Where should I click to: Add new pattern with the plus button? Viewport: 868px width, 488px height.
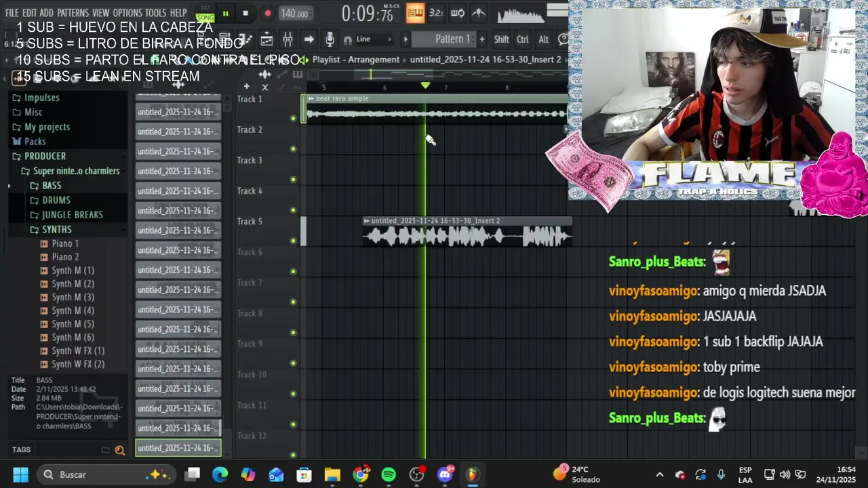click(482, 39)
